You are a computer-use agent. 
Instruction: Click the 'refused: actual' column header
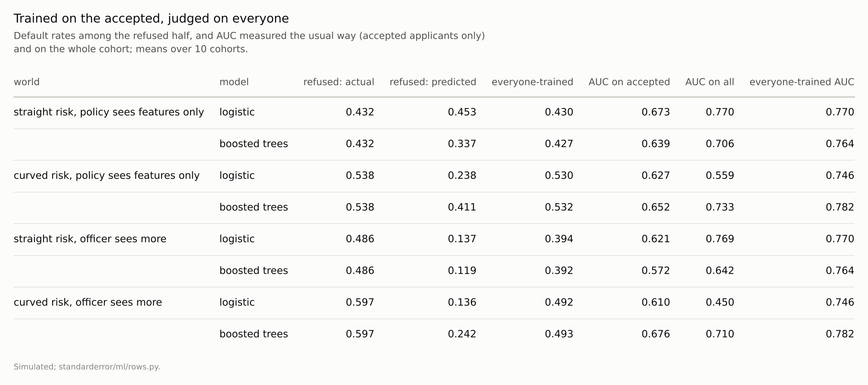pyautogui.click(x=339, y=82)
